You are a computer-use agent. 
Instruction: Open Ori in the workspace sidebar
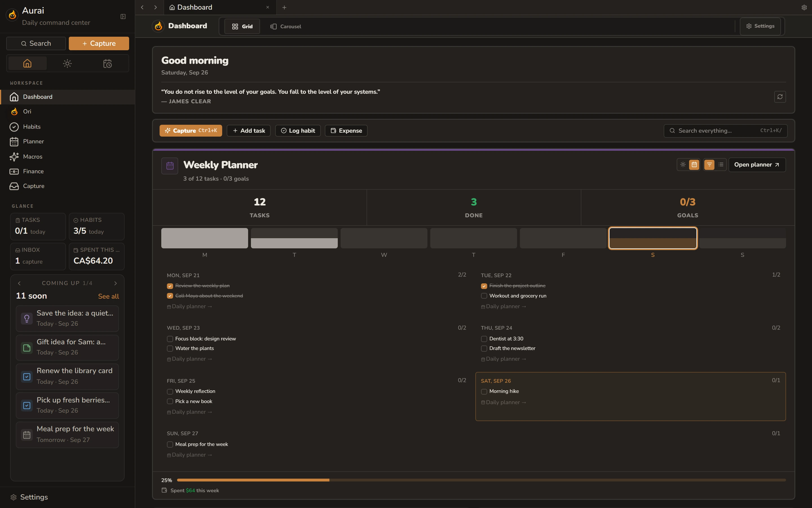click(x=67, y=111)
